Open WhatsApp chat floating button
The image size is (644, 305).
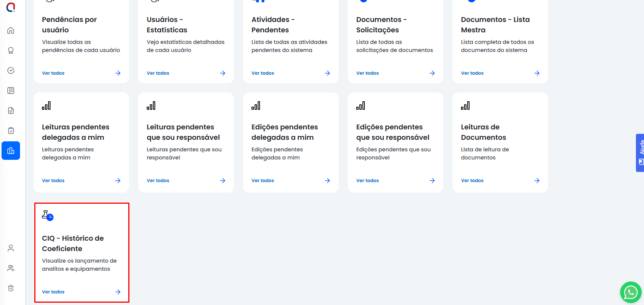tap(631, 293)
